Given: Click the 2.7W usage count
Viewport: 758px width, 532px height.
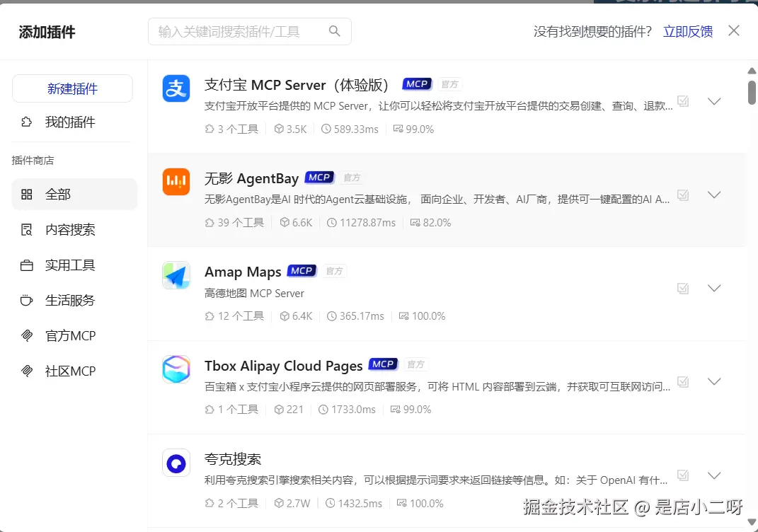Looking at the screenshot, I should point(298,504).
